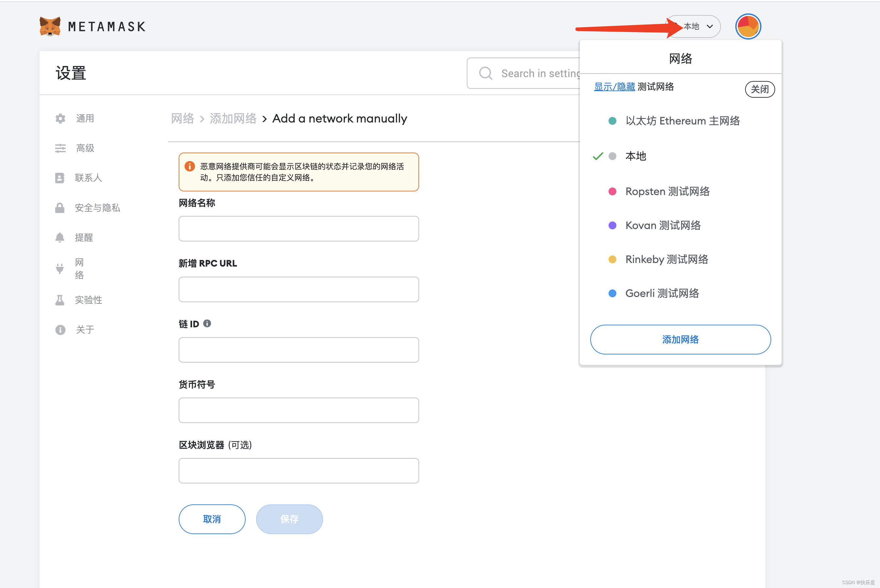Click the 添加网络 breadcrumb link
This screenshot has height=588, width=880.
tap(233, 119)
